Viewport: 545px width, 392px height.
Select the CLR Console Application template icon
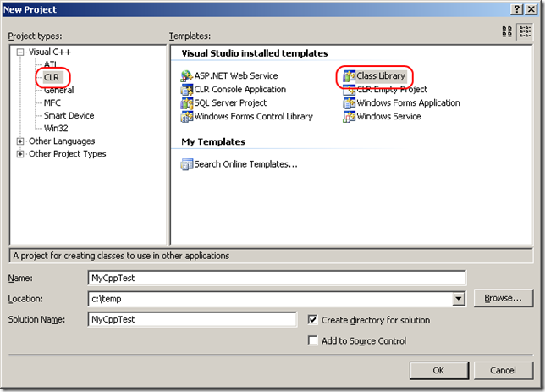187,90
